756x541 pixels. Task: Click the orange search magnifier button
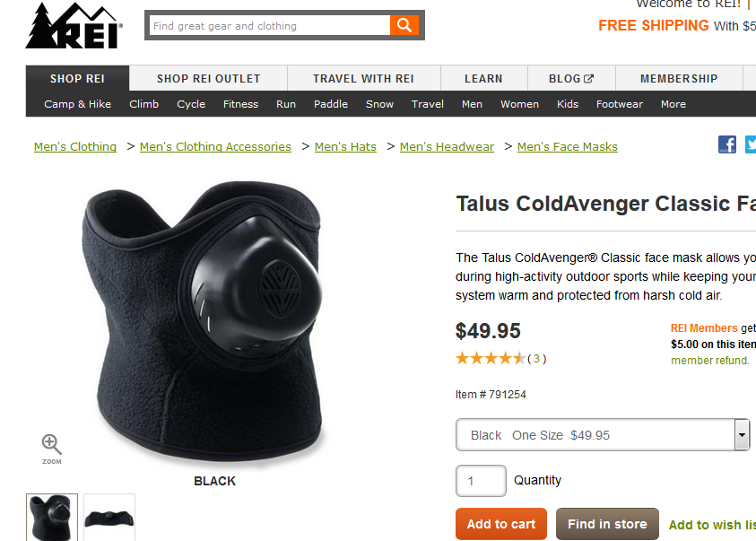pyautogui.click(x=404, y=25)
